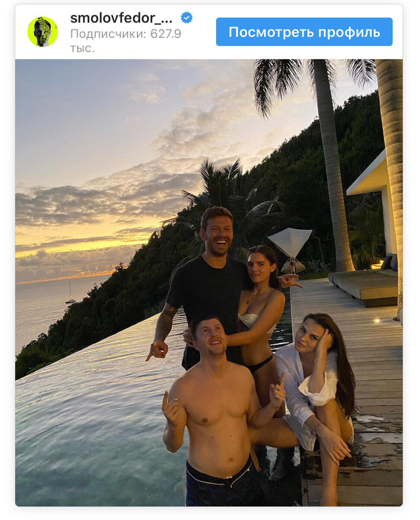This screenshot has width=420, height=520.
Task: Open the round profile avatar picture
Action: pos(42,32)
